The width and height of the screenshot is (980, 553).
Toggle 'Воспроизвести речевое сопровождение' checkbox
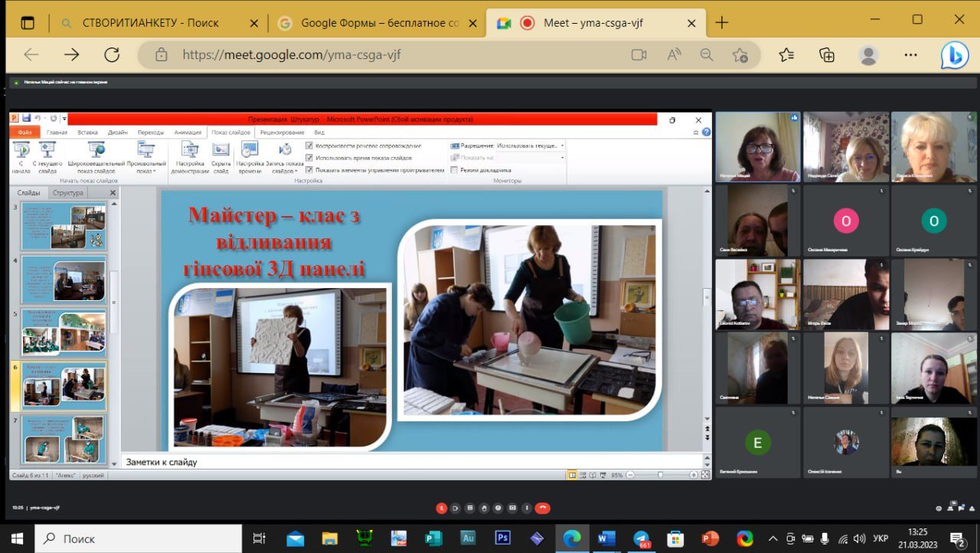309,146
